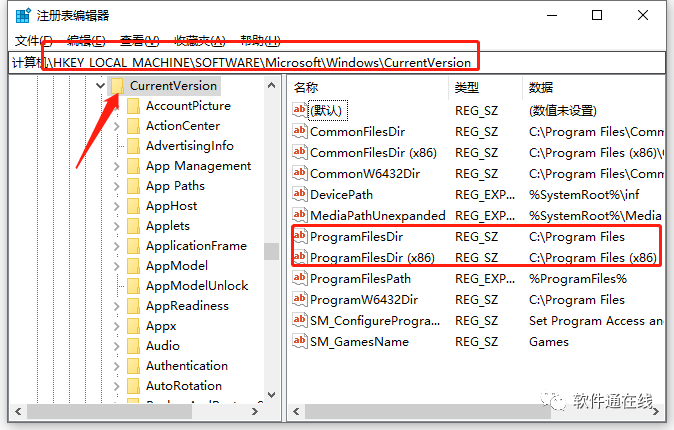674x430 pixels.
Task: Click the string icon beside SM_GamesName
Action: [300, 341]
